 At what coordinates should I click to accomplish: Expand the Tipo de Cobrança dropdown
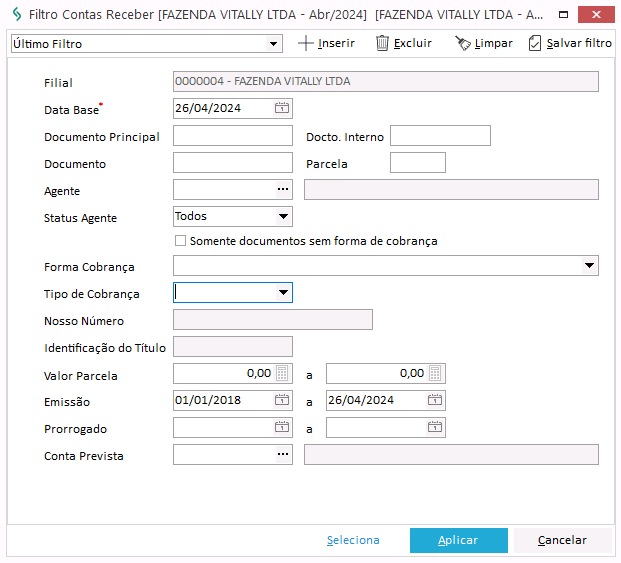coord(283,292)
